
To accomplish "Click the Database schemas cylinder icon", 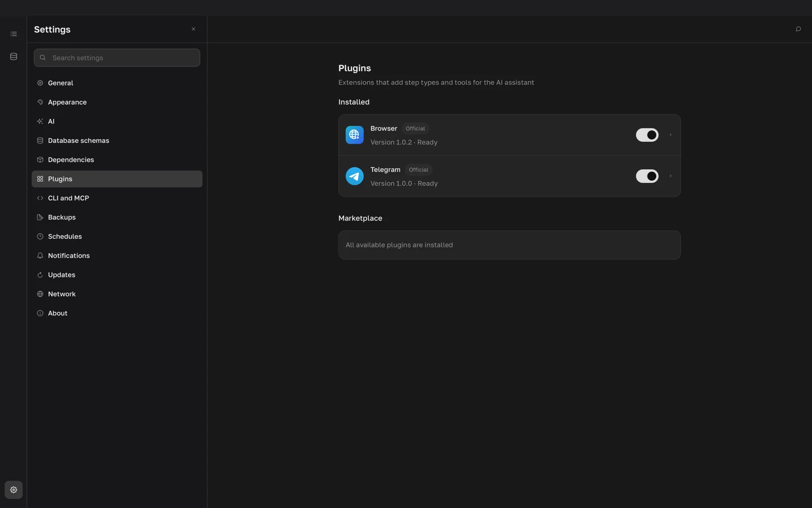I will coord(40,141).
